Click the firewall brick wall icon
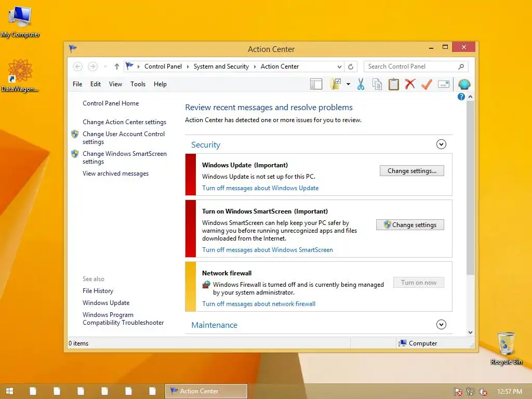Screen dimensions: 532x399 point(206,284)
